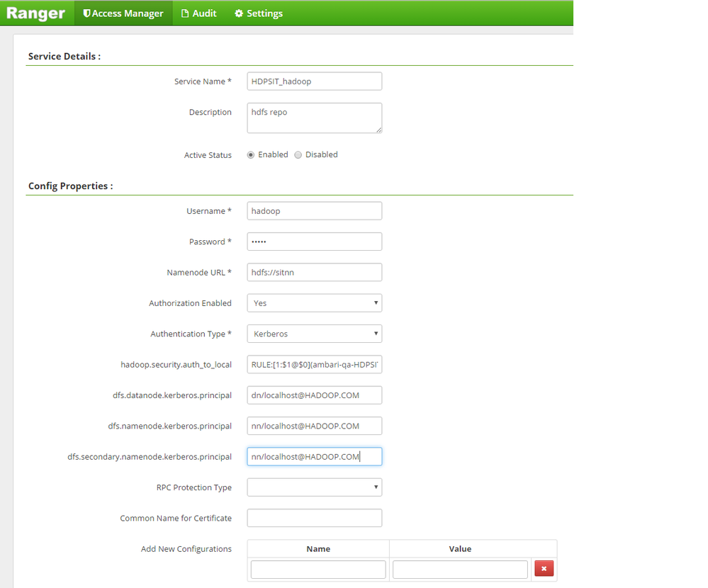708x588 pixels.
Task: Open the Settings menu
Action: [x=259, y=13]
